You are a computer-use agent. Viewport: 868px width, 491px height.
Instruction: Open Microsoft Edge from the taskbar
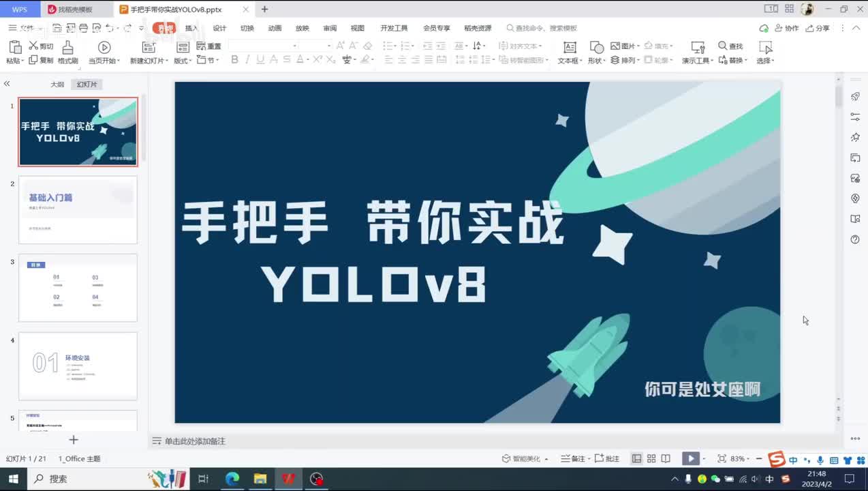tap(232, 479)
